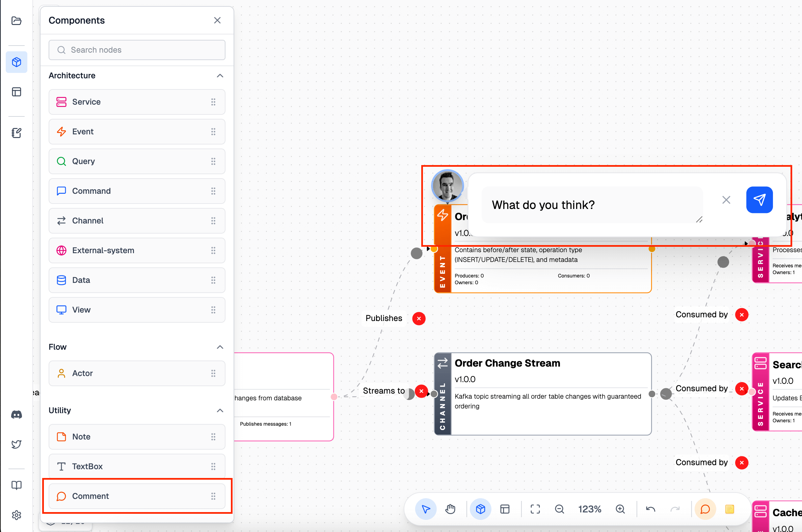Open the documentation book icon

pyautogui.click(x=16, y=485)
